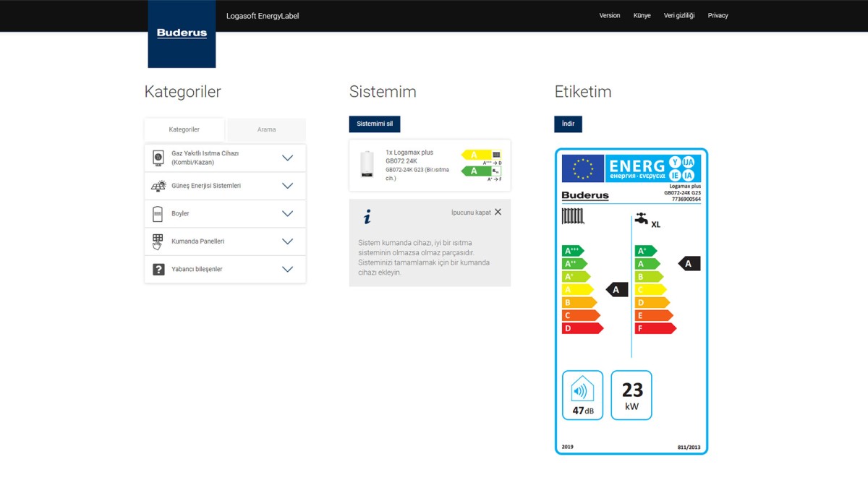Click the black A hot water rating arrow
Screen dimensions: 868x488
(x=689, y=264)
